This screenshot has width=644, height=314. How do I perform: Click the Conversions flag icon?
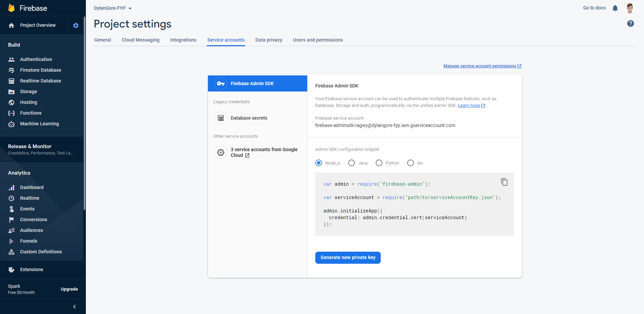pyautogui.click(x=11, y=219)
